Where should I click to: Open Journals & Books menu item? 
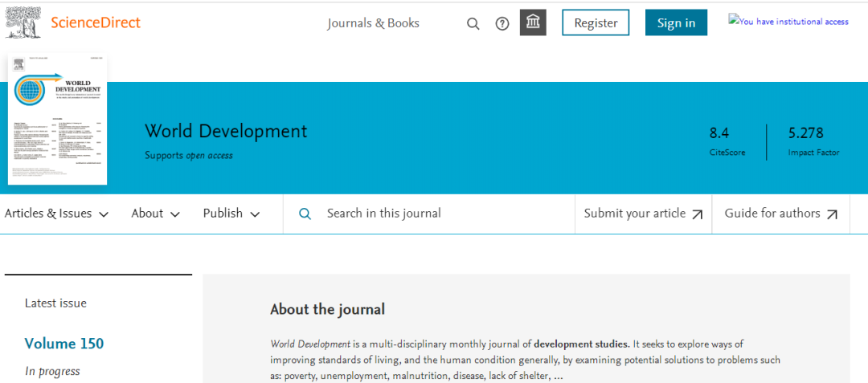373,23
